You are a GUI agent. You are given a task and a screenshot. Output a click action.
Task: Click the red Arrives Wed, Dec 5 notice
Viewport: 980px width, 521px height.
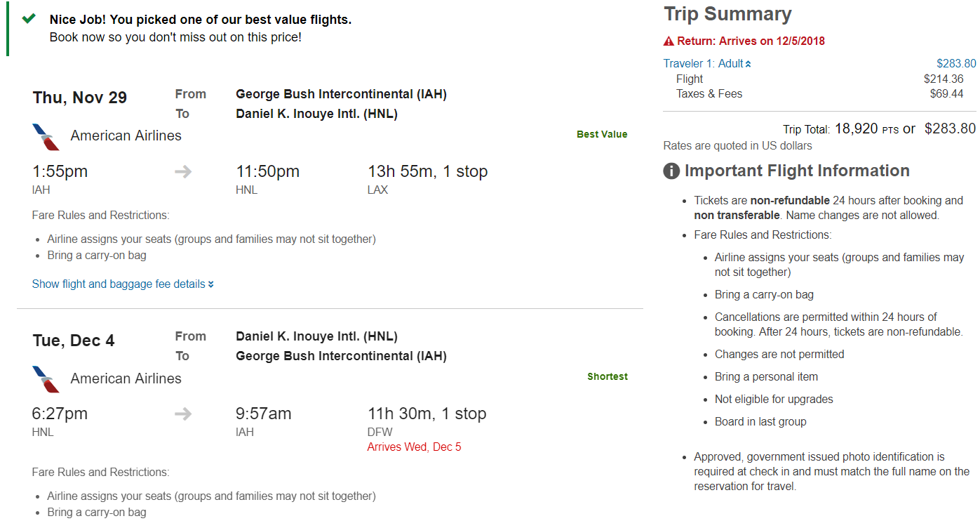tap(414, 447)
